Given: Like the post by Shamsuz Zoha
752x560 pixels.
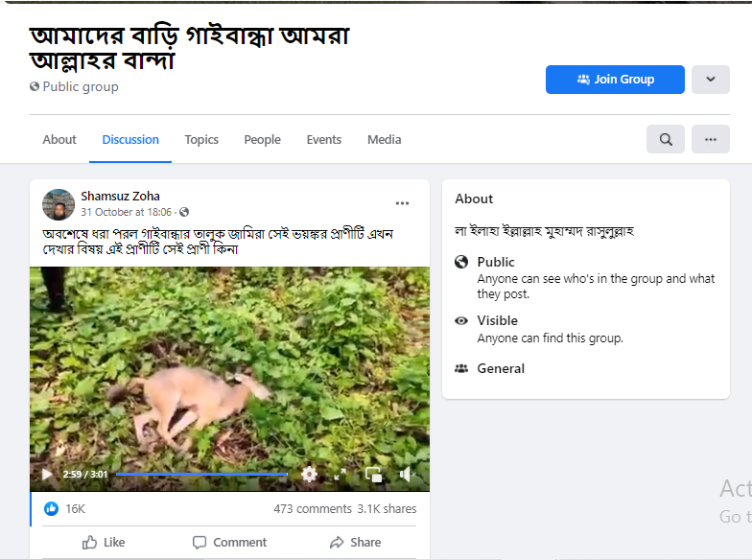Looking at the screenshot, I should pos(104,543).
